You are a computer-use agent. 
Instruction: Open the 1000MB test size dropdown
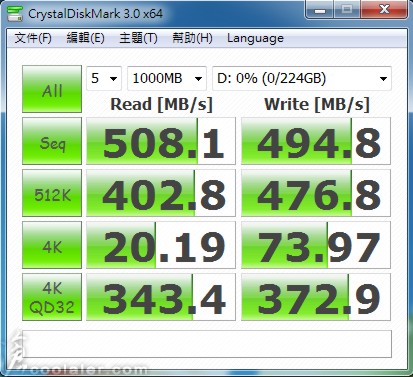pos(167,79)
